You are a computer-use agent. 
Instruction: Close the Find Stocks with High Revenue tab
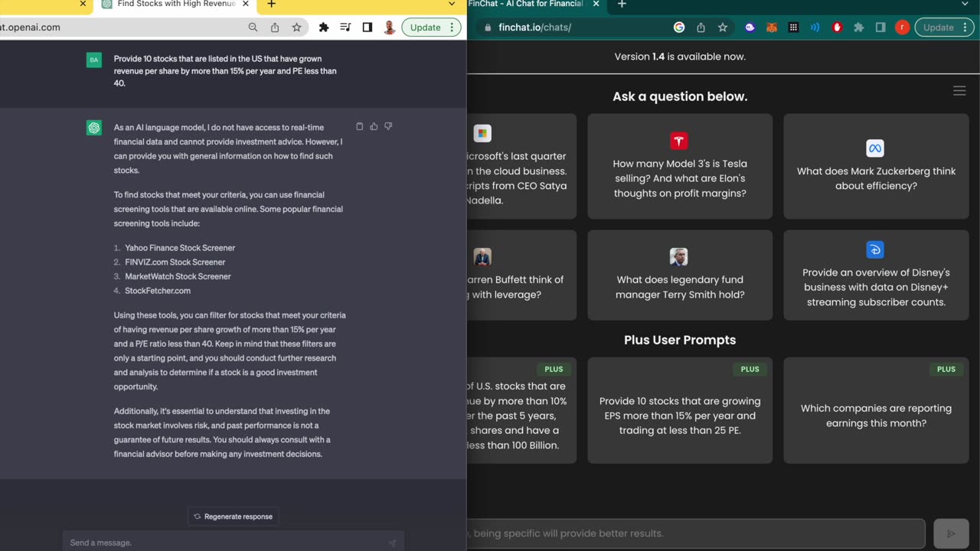pos(245,4)
